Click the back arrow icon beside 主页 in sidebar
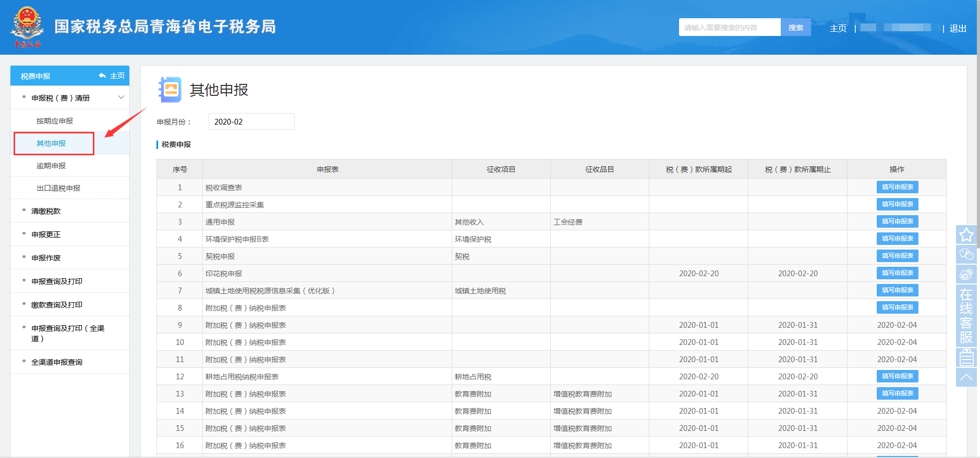 point(102,76)
